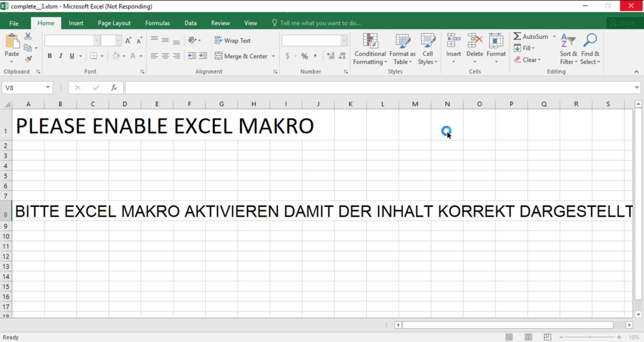
Task: Increase the indent
Action: point(203,56)
